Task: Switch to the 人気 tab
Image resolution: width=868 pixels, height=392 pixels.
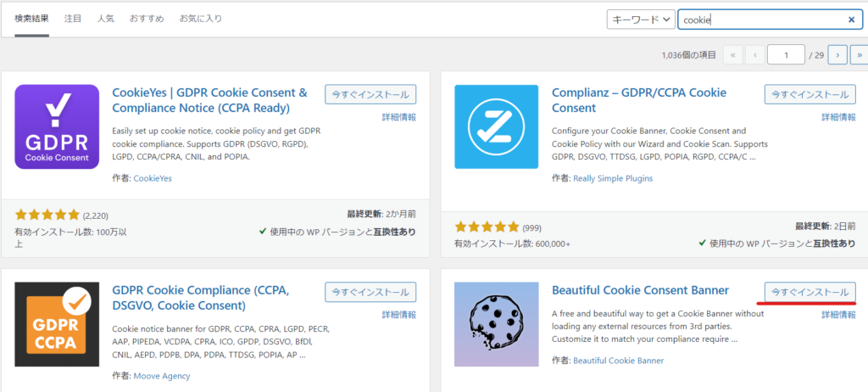Action: click(x=105, y=18)
